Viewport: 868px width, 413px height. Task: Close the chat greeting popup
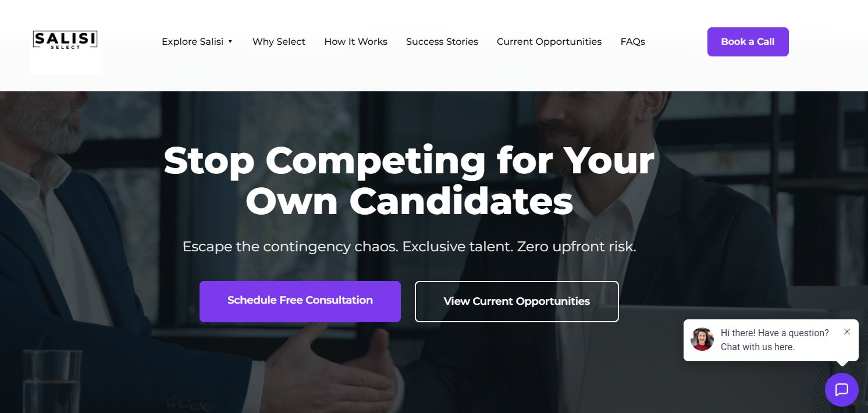tap(847, 332)
